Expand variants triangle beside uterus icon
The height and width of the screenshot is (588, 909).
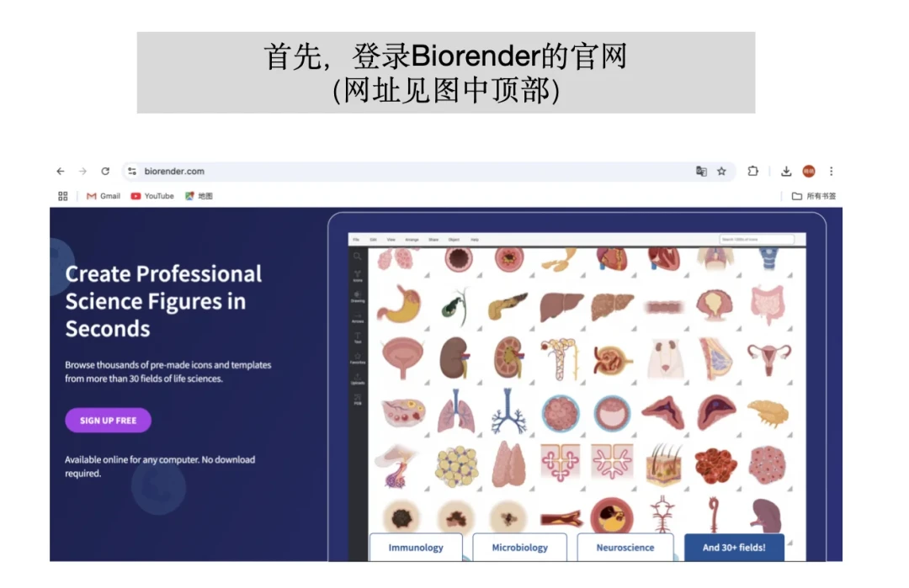coord(789,383)
